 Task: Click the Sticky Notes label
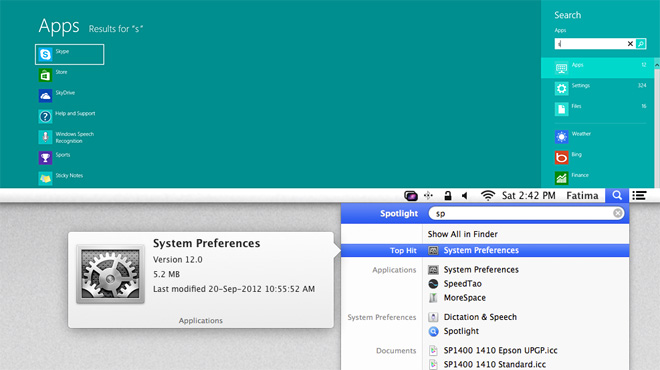tap(69, 176)
